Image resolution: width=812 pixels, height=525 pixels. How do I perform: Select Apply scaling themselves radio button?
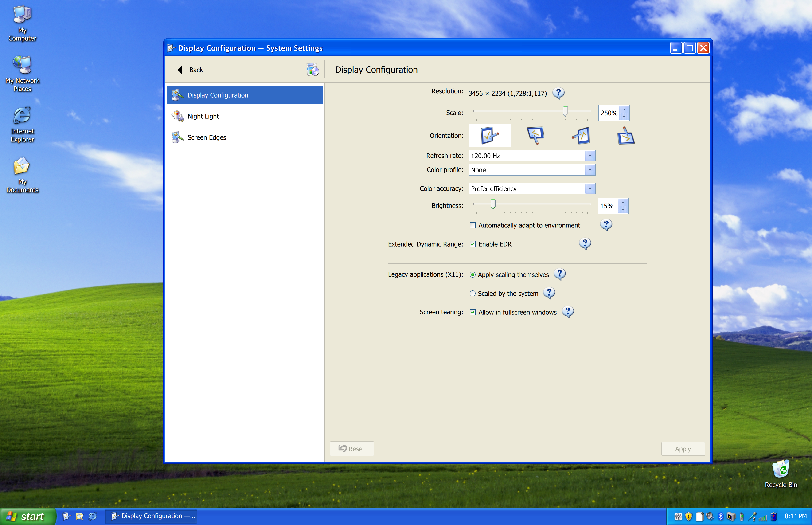pyautogui.click(x=472, y=275)
